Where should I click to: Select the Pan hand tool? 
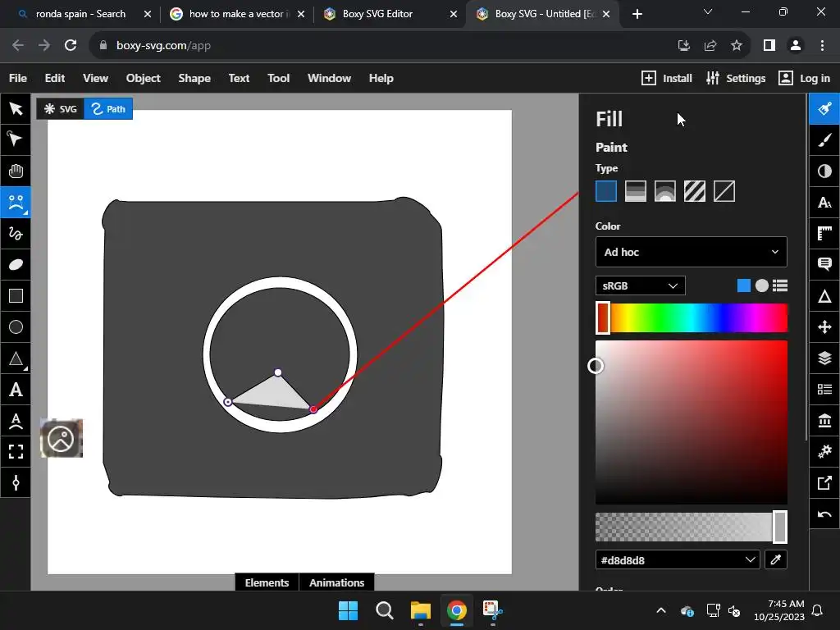16,171
